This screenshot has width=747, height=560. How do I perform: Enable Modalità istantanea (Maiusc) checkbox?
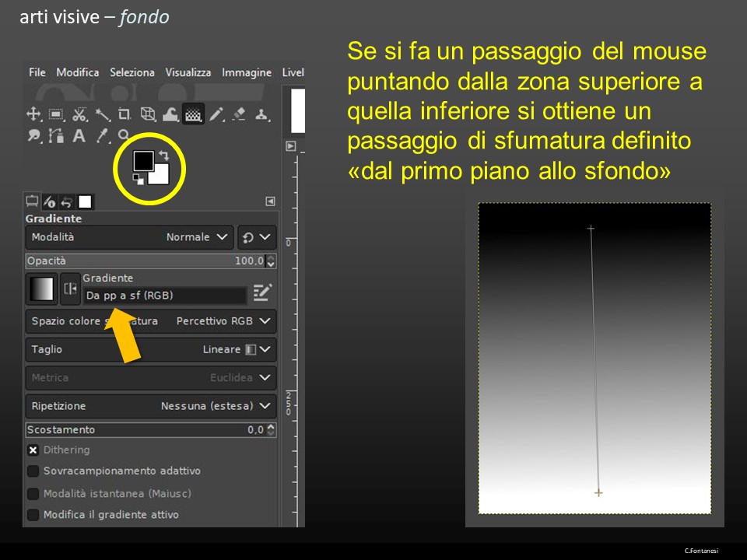[33, 494]
